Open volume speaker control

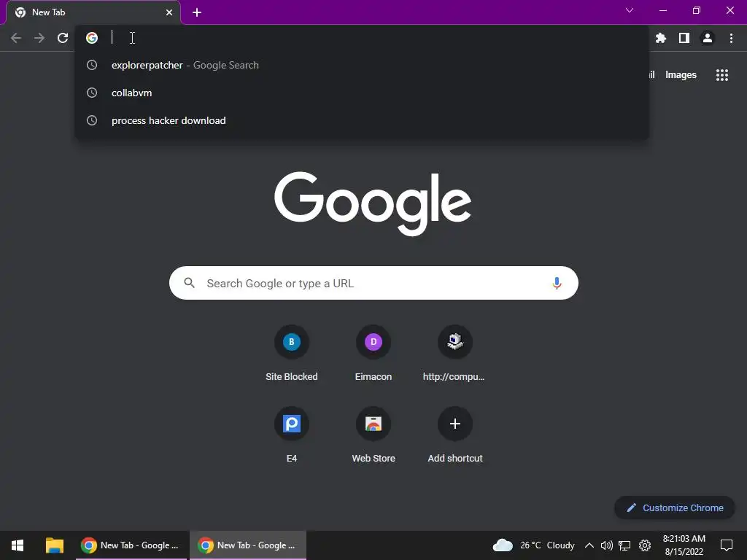606,545
